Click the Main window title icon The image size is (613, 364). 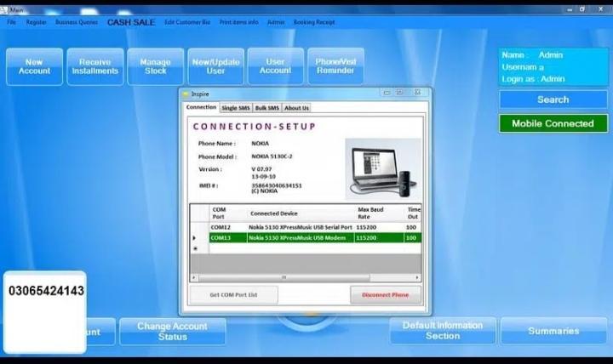click(x=3, y=9)
